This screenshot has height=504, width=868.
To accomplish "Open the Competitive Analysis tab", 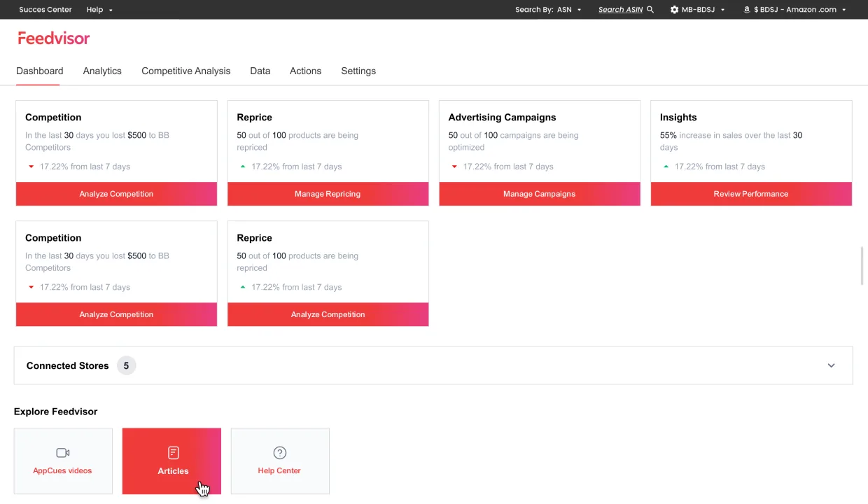I will click(x=186, y=71).
